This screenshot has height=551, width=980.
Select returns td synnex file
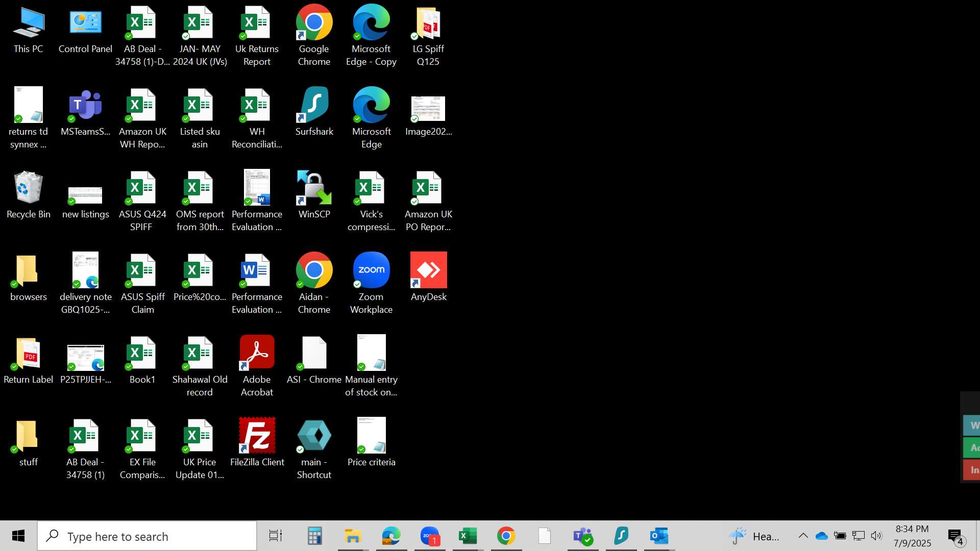click(29, 118)
